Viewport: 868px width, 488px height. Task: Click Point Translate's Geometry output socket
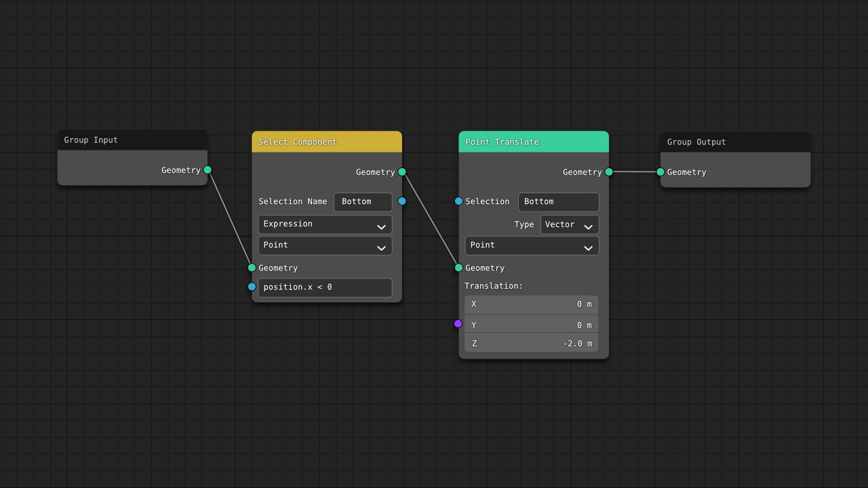pyautogui.click(x=609, y=172)
